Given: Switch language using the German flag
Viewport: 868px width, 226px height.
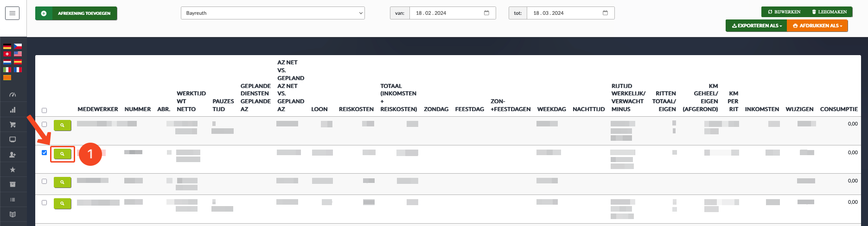Looking at the screenshot, I should pyautogui.click(x=7, y=46).
